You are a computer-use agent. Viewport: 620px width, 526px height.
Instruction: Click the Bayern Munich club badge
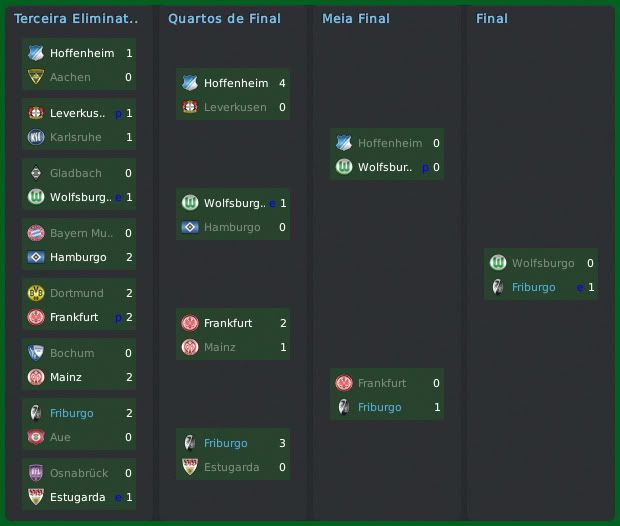pos(36,233)
